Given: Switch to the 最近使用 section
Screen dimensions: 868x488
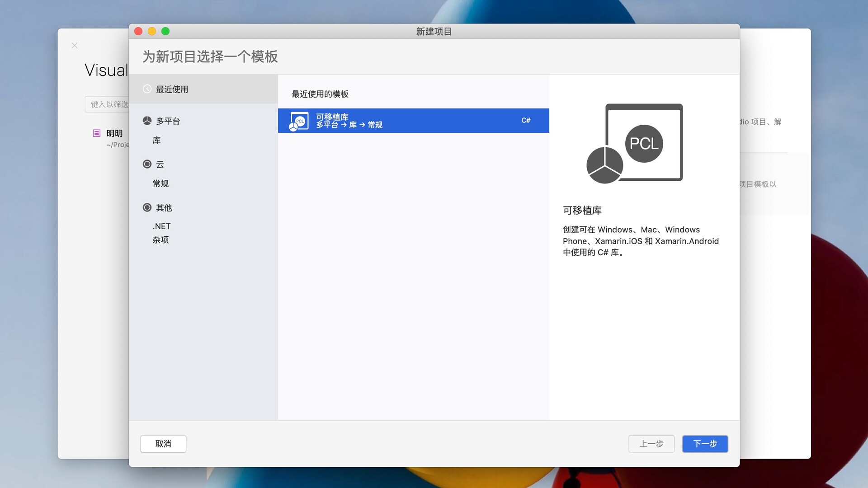Looking at the screenshot, I should click(172, 89).
